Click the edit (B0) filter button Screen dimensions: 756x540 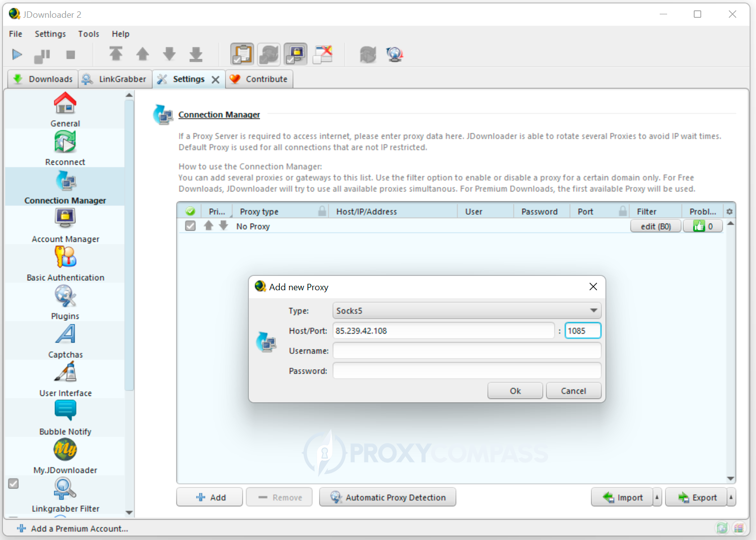[656, 226]
